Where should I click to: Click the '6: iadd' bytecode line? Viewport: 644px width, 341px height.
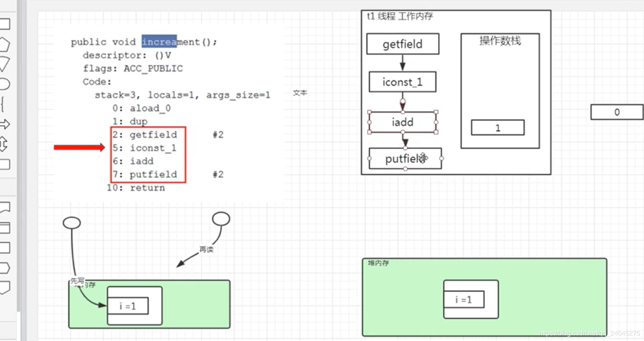133,161
